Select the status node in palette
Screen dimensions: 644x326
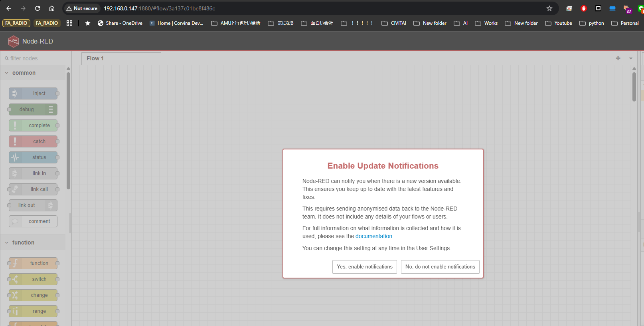(x=33, y=157)
